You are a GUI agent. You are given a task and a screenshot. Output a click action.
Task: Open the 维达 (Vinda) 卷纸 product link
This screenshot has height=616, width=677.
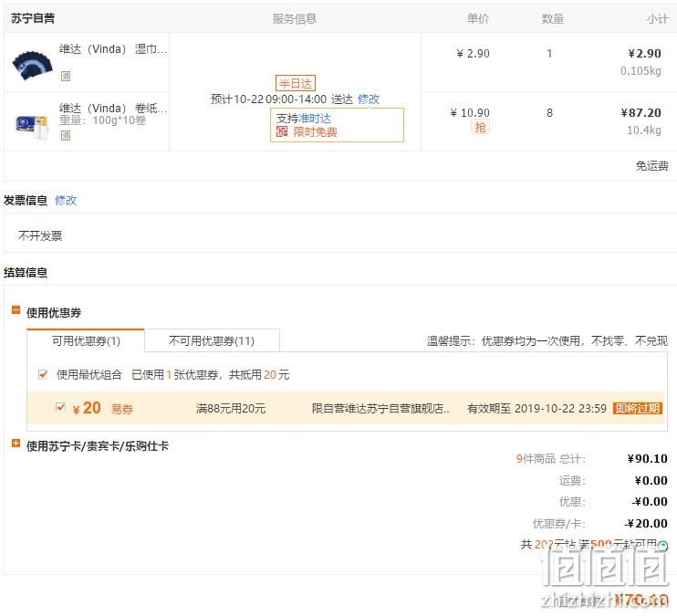[113, 108]
